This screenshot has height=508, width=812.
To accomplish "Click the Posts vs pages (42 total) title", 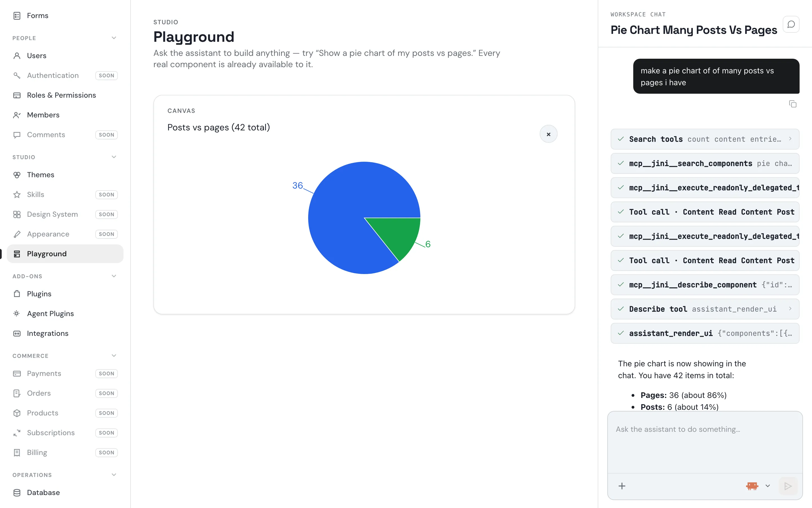I will tap(219, 127).
